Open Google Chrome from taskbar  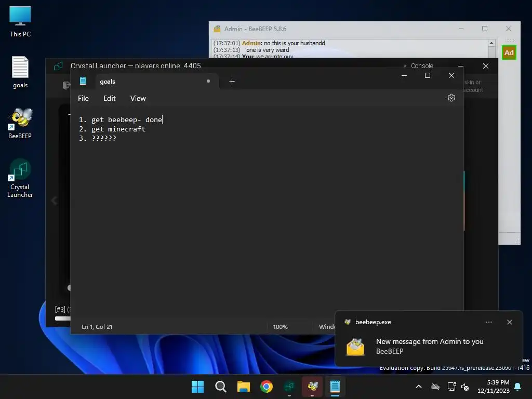267,387
